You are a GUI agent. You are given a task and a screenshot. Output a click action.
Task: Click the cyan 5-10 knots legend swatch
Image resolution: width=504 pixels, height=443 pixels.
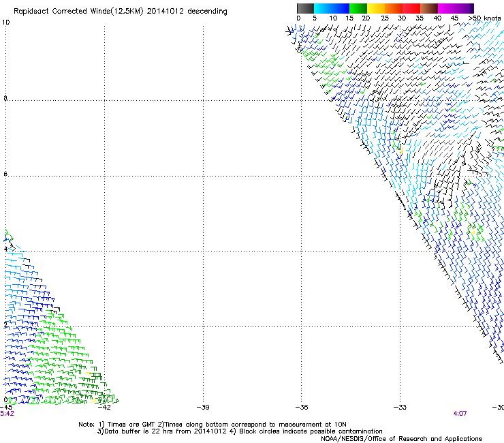pyautogui.click(x=323, y=8)
